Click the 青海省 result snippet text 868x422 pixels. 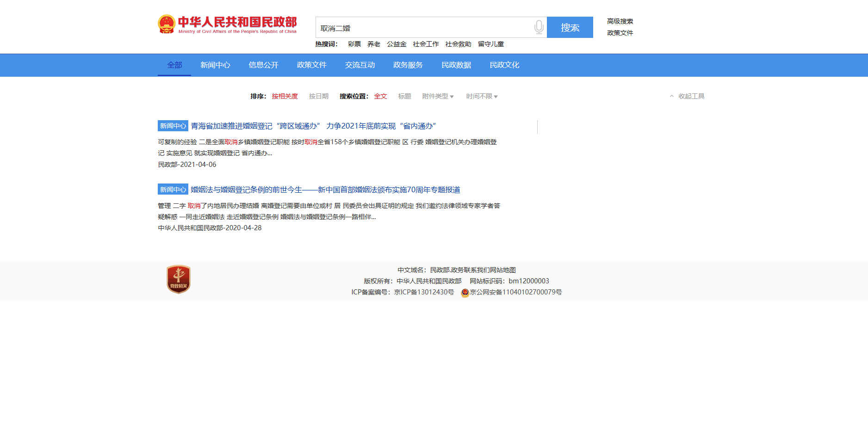click(328, 147)
